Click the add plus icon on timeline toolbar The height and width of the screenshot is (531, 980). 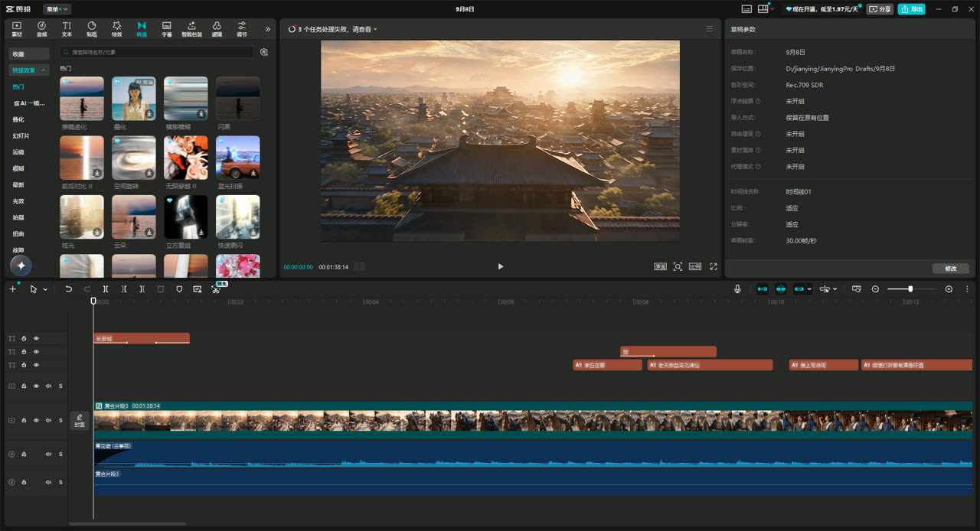pos(12,289)
